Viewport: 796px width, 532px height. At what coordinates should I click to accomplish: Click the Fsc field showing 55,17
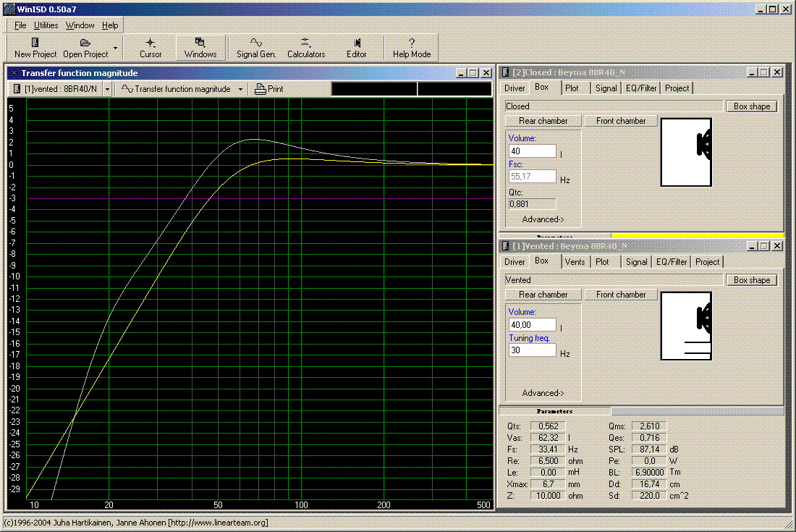point(532,177)
